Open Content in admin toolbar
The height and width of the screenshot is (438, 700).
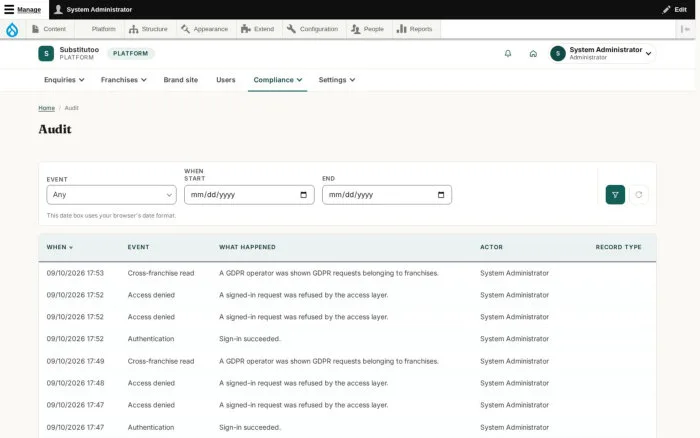[x=49, y=29]
